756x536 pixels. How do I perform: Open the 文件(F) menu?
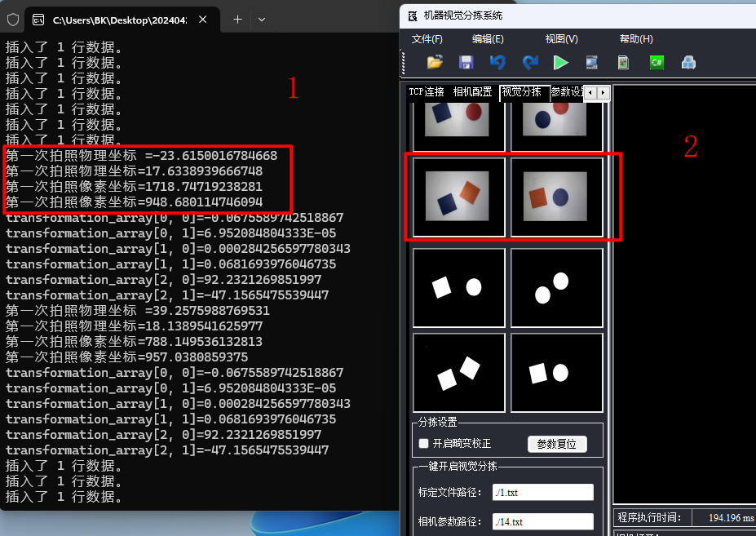(427, 39)
